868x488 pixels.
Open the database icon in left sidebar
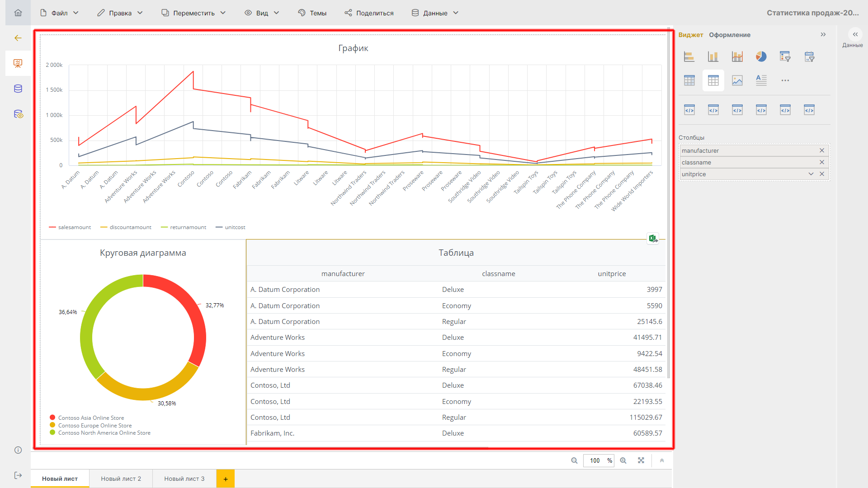18,89
